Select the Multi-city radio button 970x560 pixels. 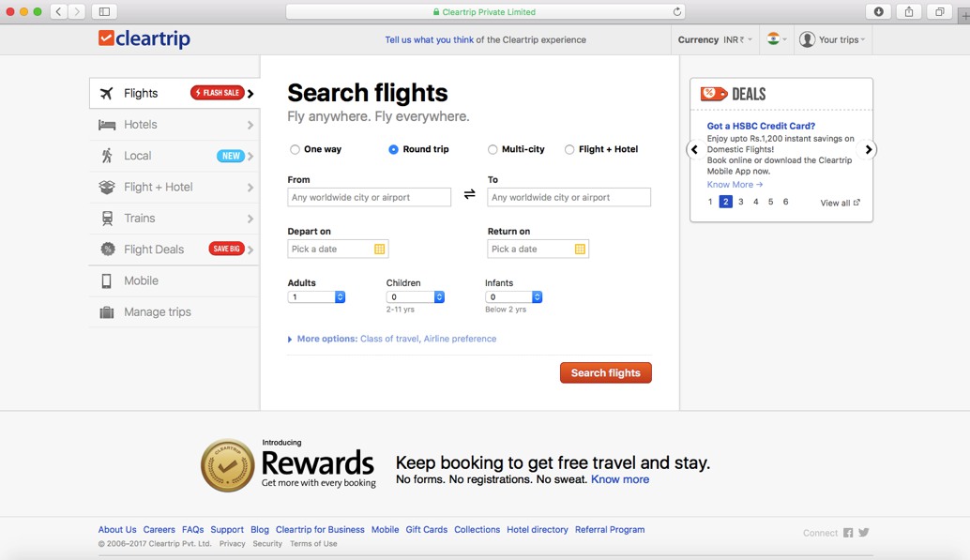tap(493, 149)
